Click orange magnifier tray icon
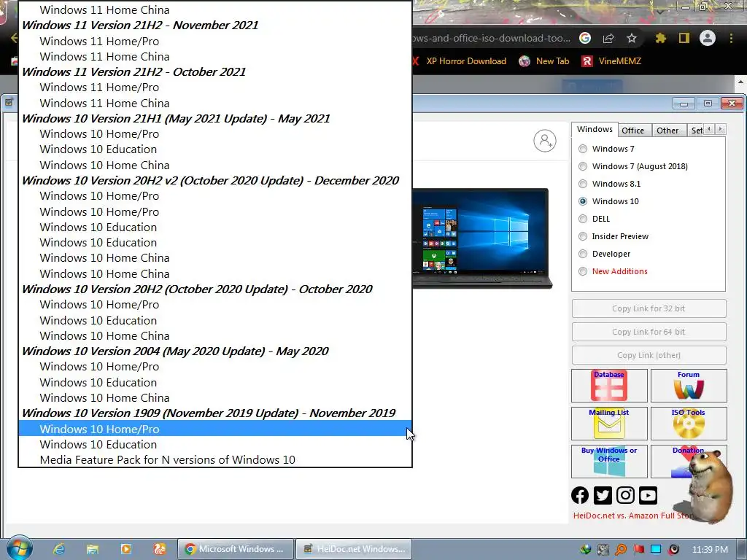The image size is (747, 560). click(621, 550)
